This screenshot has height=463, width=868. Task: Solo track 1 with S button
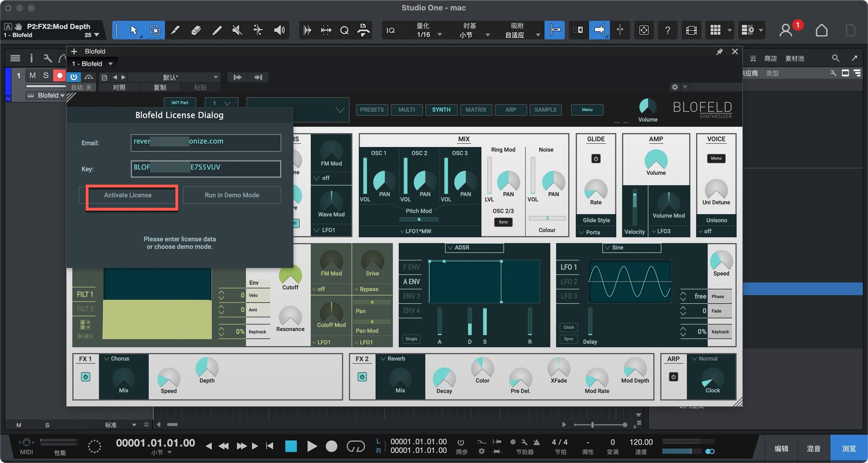(x=46, y=76)
